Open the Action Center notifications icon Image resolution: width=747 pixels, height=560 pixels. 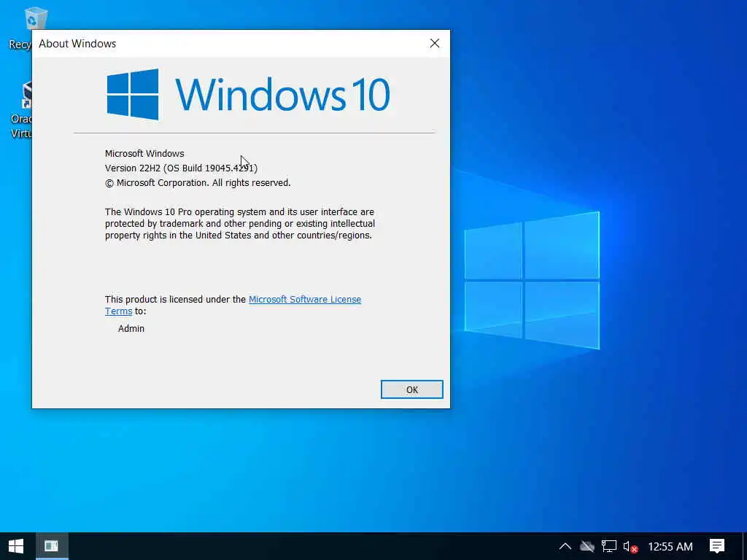tap(716, 546)
